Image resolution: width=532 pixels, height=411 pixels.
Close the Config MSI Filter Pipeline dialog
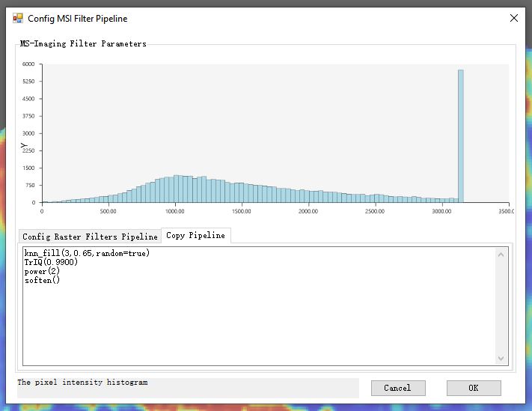click(x=513, y=18)
